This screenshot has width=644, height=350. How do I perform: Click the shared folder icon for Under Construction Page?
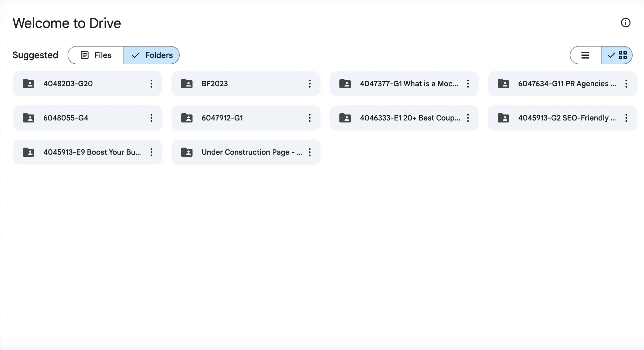[187, 152]
